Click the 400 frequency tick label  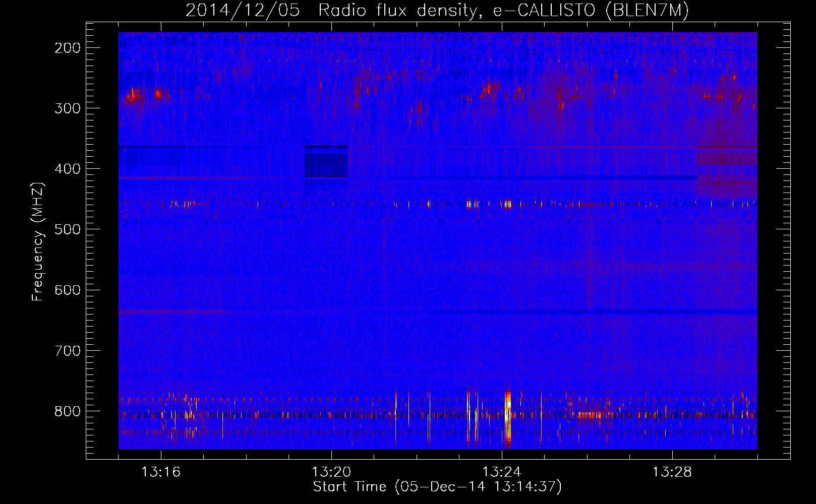(68, 169)
